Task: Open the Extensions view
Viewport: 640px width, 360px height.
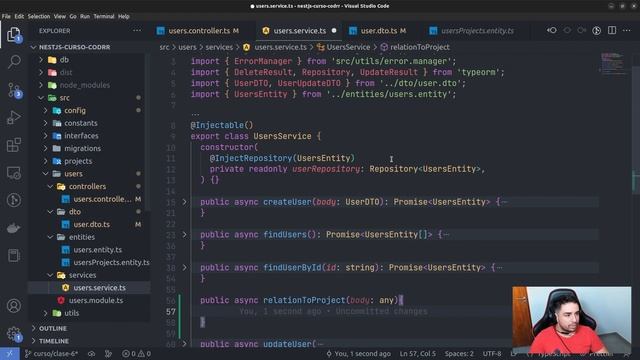Action: [x=14, y=145]
